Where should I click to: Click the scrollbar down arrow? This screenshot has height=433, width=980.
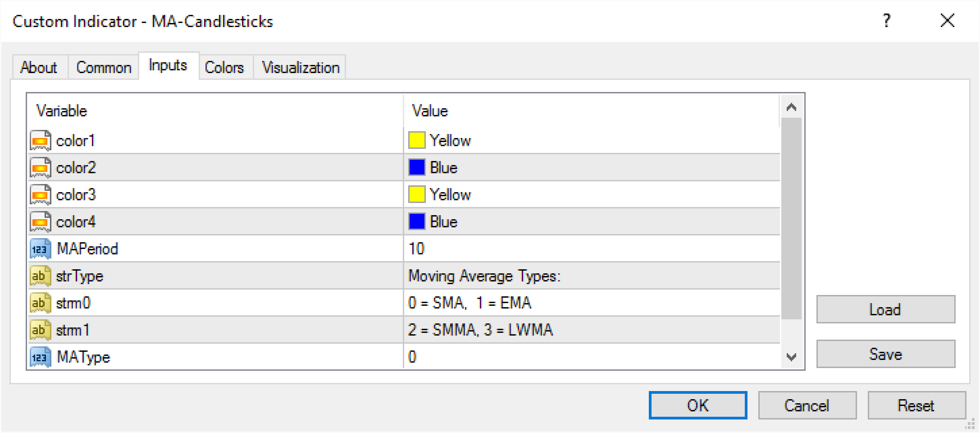point(792,357)
